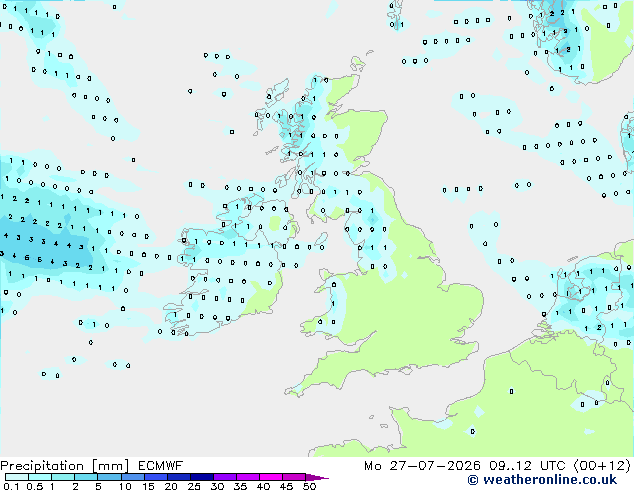
Task: Click the '30' legend value label
Action: click(217, 486)
